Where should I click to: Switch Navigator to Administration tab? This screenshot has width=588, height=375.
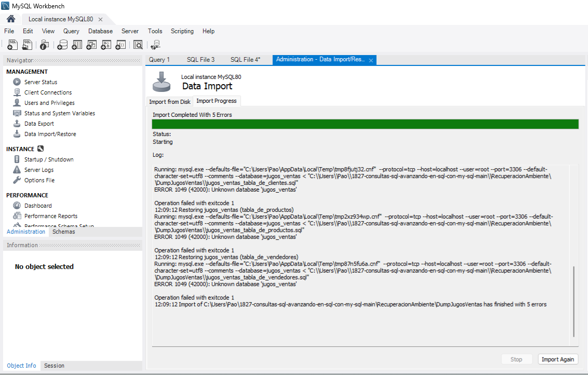click(x=26, y=232)
